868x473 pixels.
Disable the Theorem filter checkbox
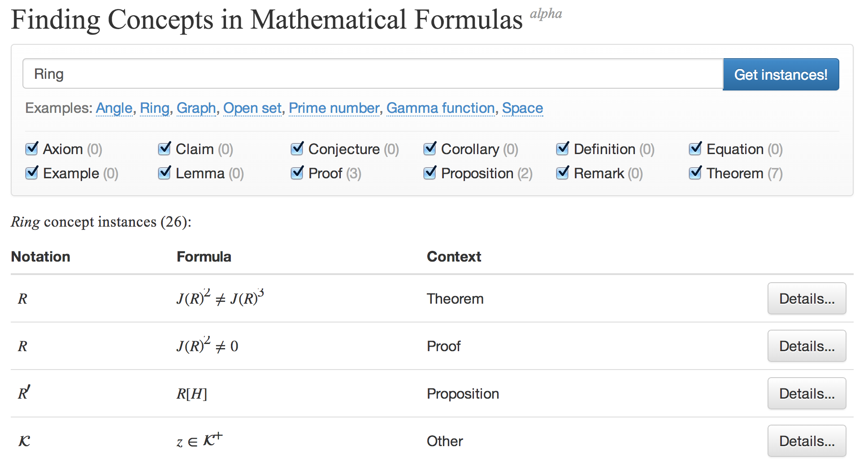[695, 173]
